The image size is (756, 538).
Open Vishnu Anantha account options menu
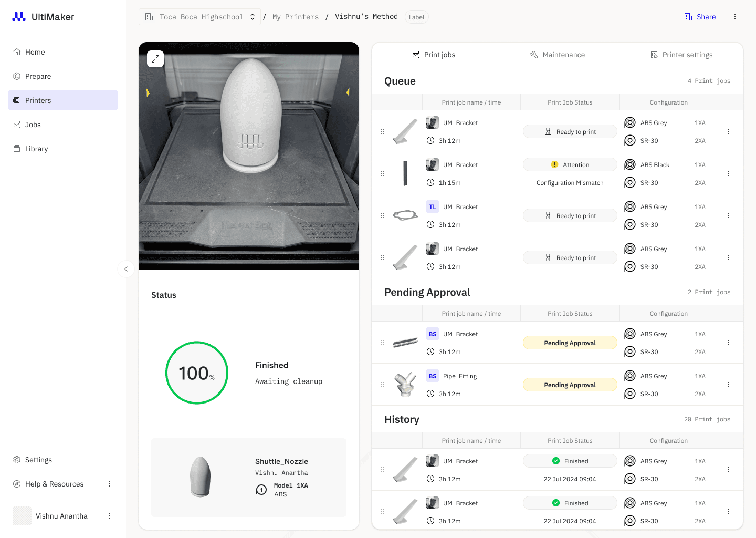[x=109, y=516]
